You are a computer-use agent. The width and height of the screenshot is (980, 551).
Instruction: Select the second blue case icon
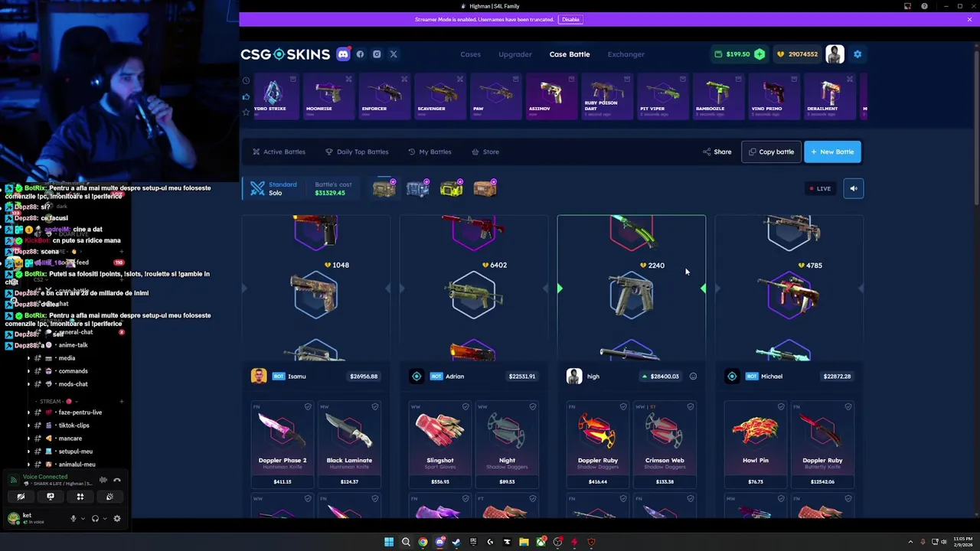point(418,188)
